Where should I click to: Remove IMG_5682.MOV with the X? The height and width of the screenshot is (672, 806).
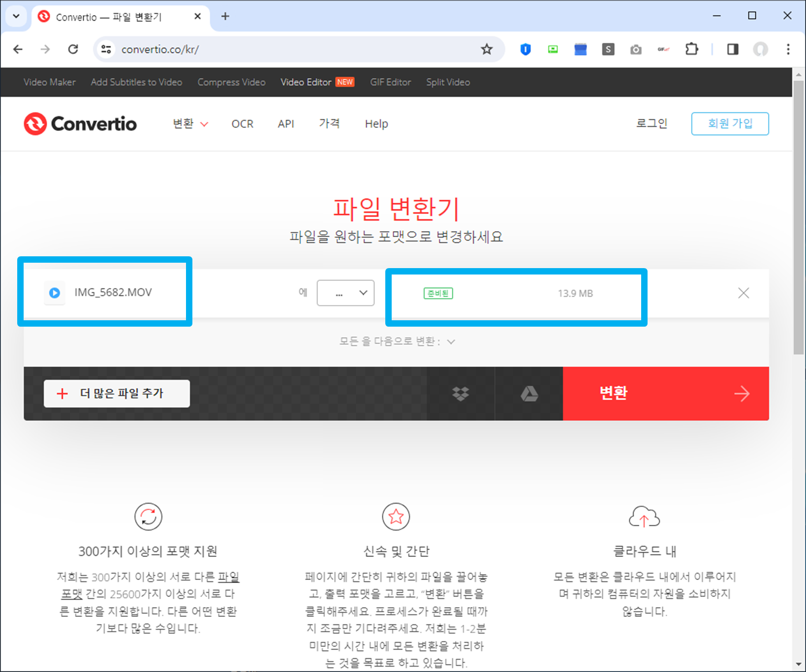pos(744,293)
